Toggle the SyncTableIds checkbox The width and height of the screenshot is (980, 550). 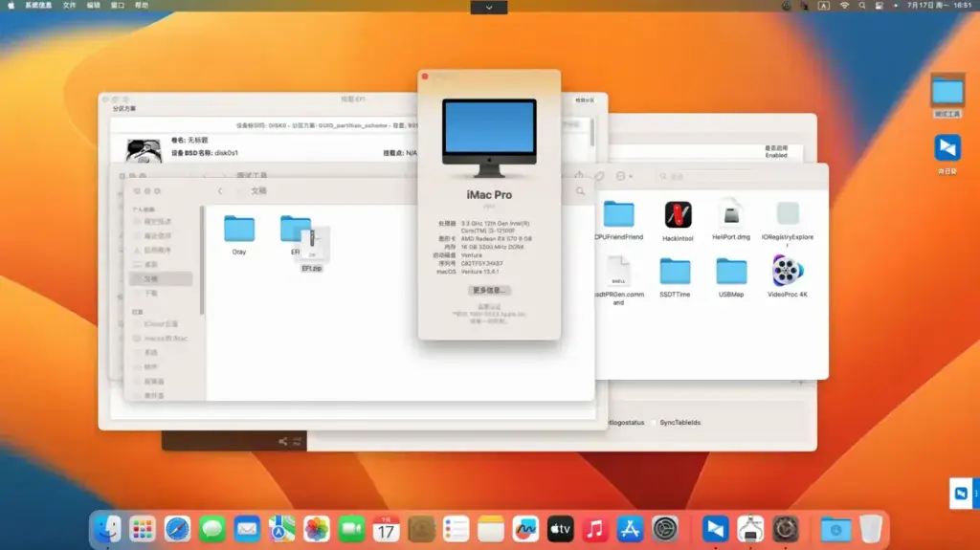point(655,423)
